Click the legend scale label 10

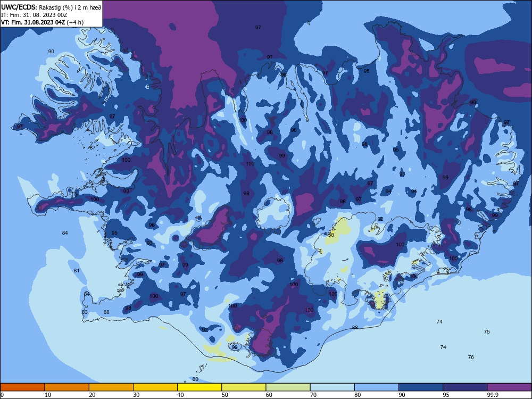(x=48, y=395)
